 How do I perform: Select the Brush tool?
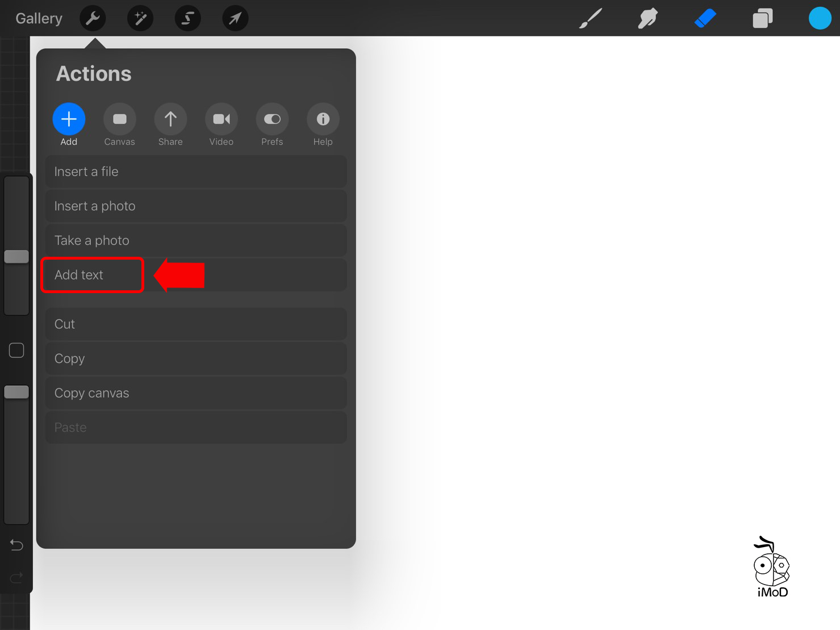[591, 19]
